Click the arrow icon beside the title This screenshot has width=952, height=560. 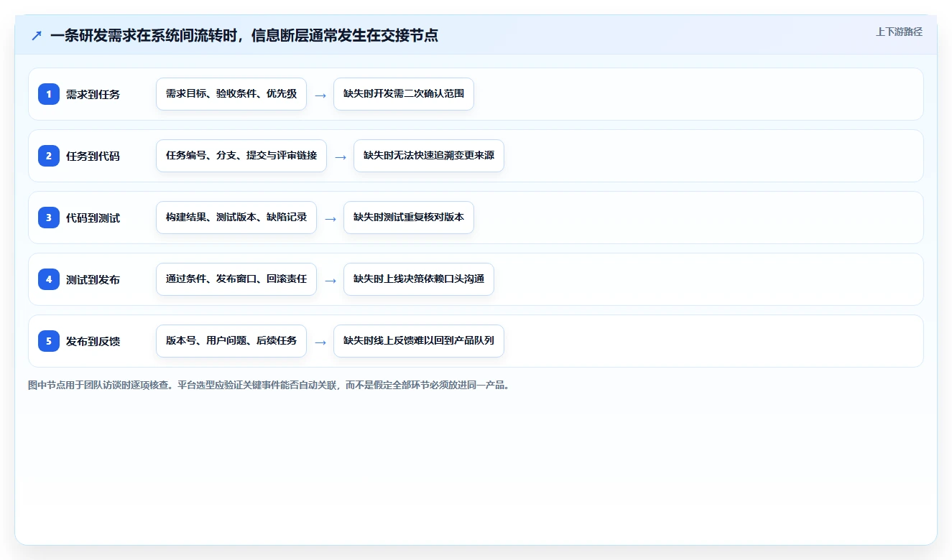coord(37,35)
